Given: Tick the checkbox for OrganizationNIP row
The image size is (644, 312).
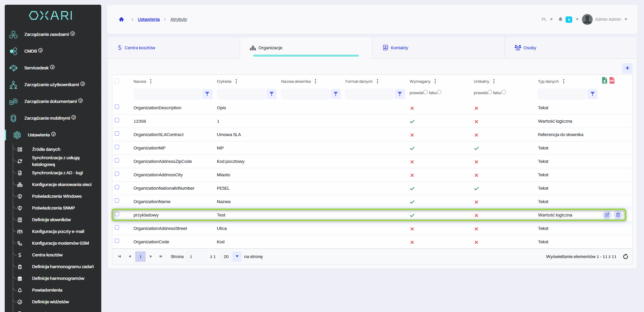Looking at the screenshot, I should 117,147.
